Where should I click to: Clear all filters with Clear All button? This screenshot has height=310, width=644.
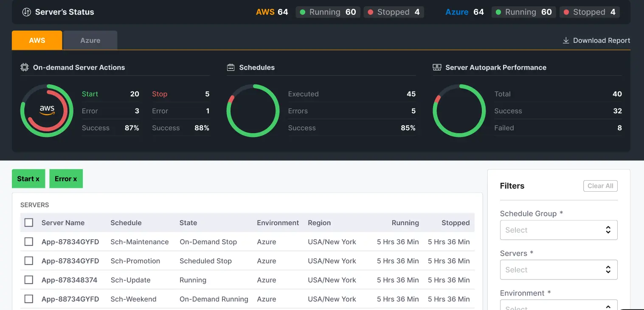(601, 186)
